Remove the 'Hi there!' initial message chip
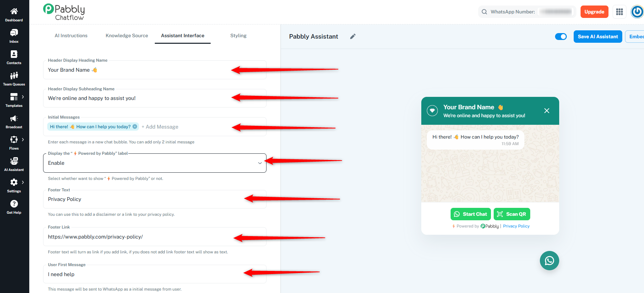This screenshot has width=644, height=293. click(135, 127)
